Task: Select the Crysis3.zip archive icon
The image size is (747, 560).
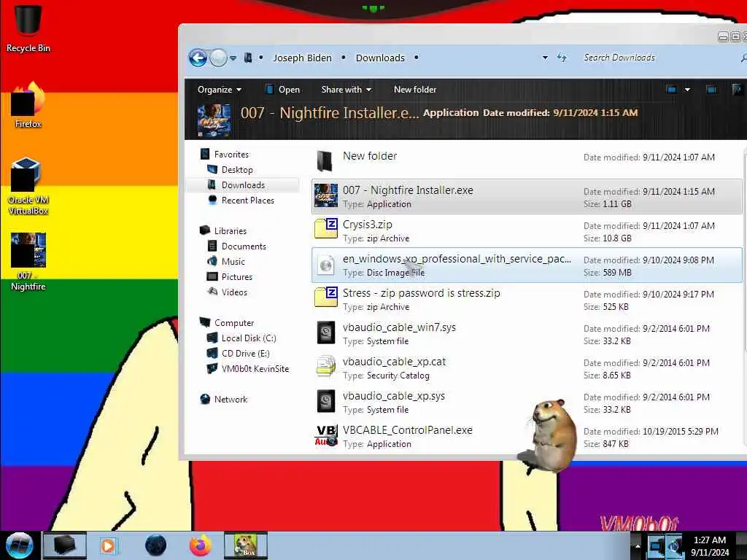Action: (x=326, y=229)
